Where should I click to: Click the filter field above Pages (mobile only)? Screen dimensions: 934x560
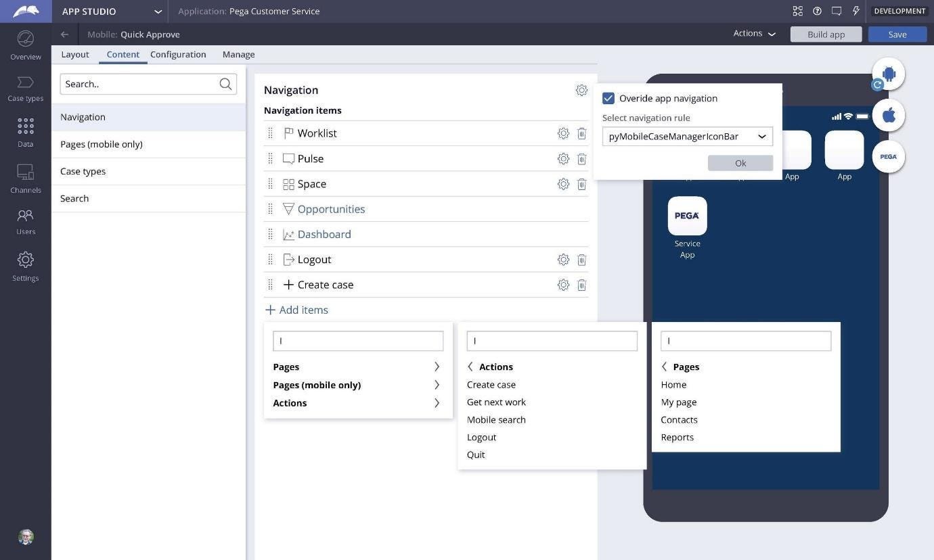point(358,341)
